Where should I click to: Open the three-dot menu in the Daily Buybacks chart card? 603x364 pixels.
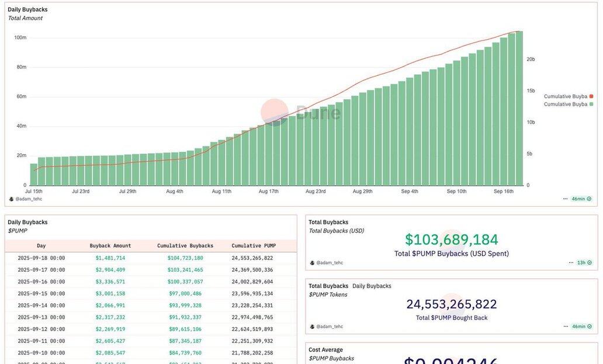point(565,199)
